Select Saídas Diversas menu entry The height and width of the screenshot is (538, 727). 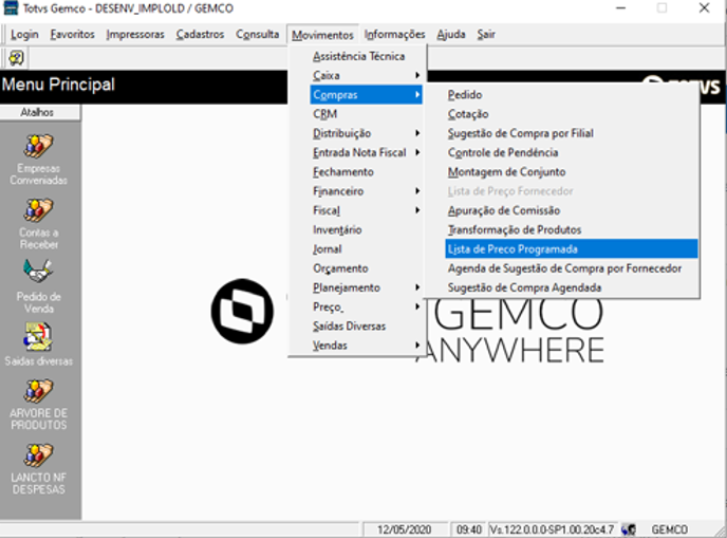click(366, 326)
